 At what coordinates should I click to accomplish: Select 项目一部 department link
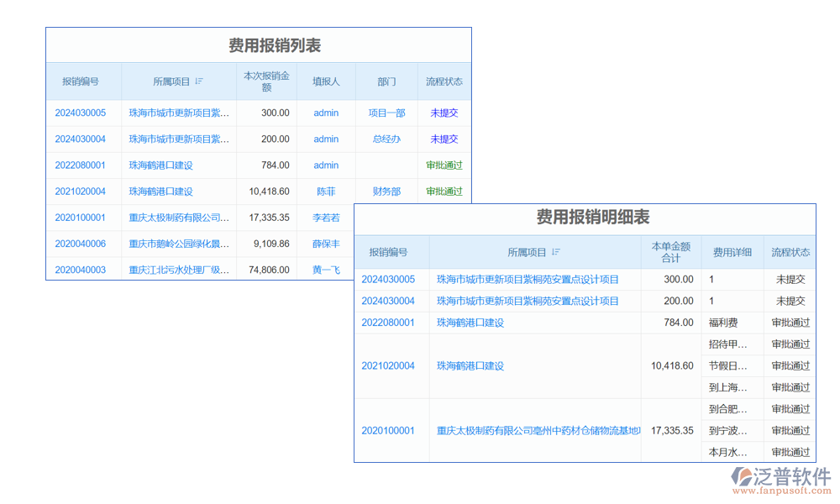click(x=386, y=113)
